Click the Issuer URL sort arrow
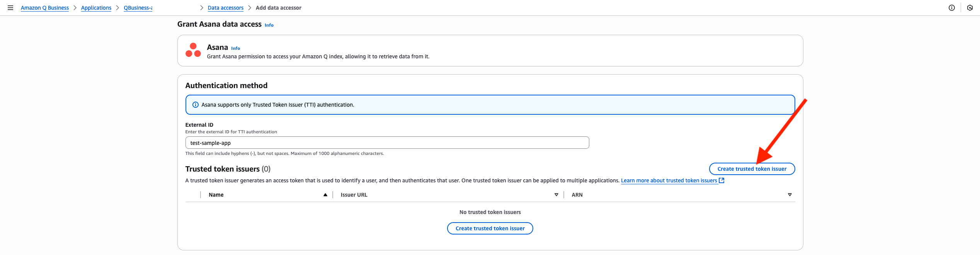Image resolution: width=980 pixels, height=255 pixels. (x=556, y=195)
